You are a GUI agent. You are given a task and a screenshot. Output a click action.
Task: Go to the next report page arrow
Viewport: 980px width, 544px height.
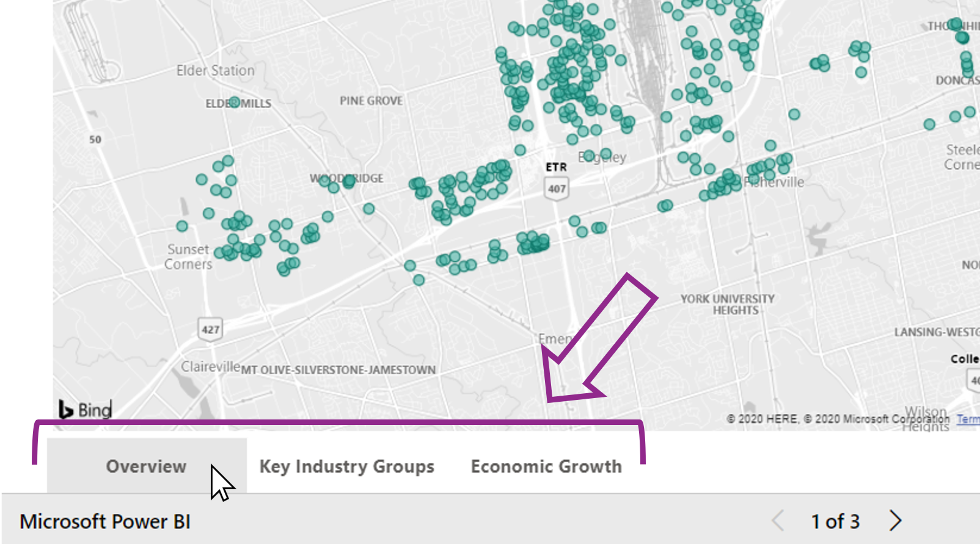click(x=895, y=521)
